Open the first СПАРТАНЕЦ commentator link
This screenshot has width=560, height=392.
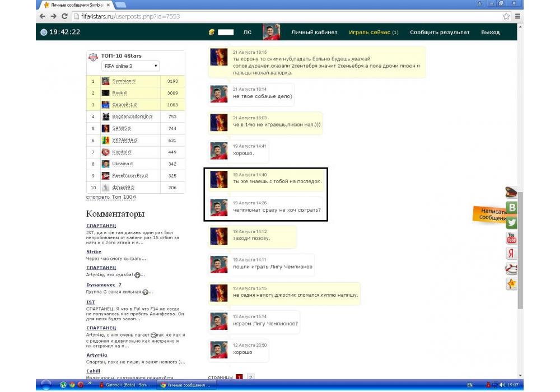pyautogui.click(x=101, y=226)
